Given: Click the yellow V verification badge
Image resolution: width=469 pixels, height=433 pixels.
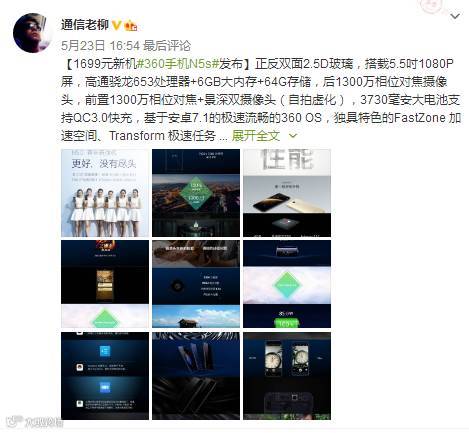Looking at the screenshot, I should [x=116, y=25].
